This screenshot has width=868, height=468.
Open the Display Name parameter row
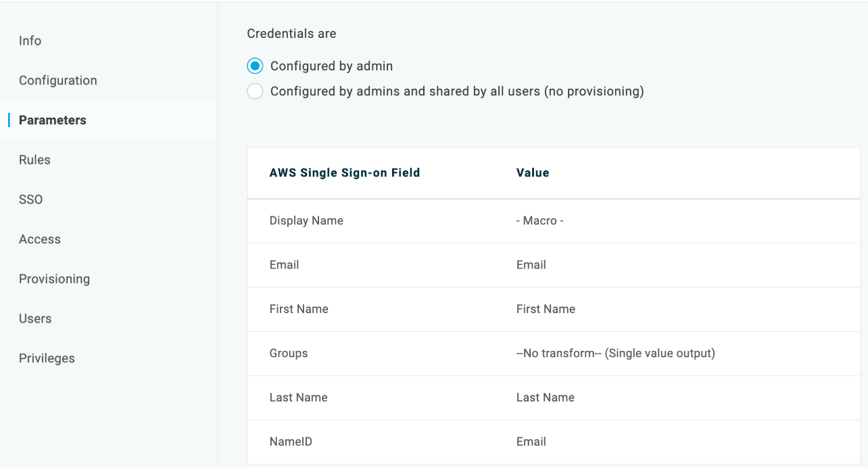[x=306, y=221]
